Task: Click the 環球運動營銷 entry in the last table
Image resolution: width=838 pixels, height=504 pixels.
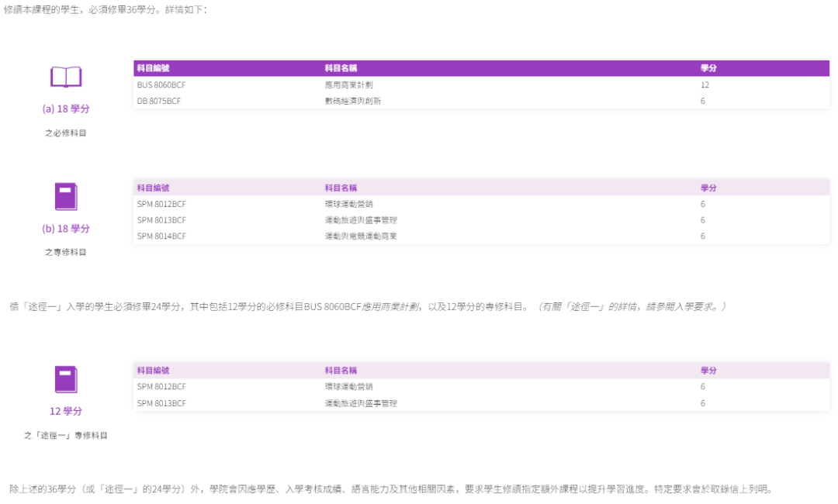Action: [348, 386]
